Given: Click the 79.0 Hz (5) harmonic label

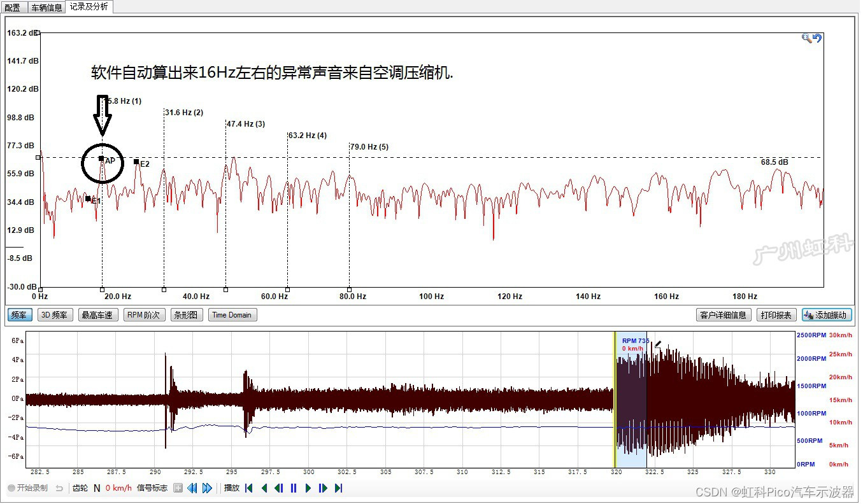Looking at the screenshot, I should [369, 147].
